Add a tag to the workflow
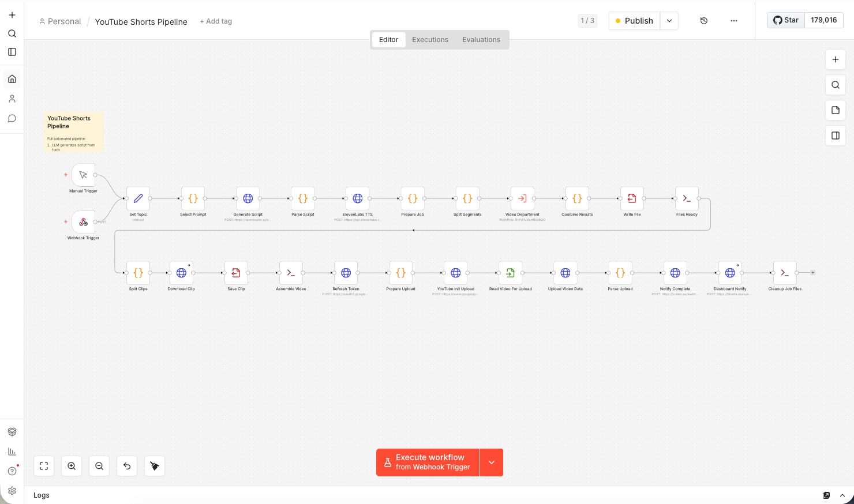Viewport: 854px width, 504px height. coord(215,21)
